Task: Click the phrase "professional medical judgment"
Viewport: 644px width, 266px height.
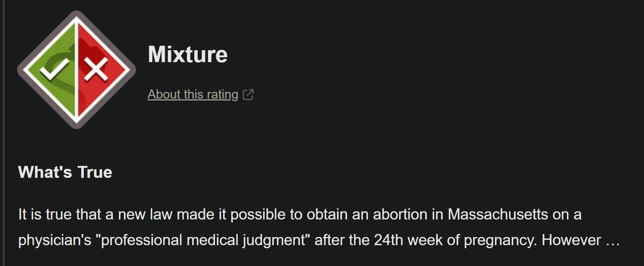Action: tap(203, 240)
